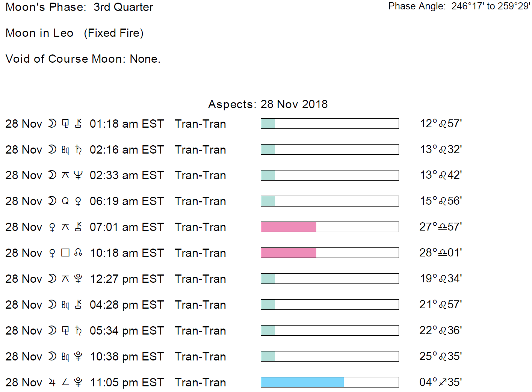
Task: Click the Leo sign glyph in 12°57'
Action: 443,124
